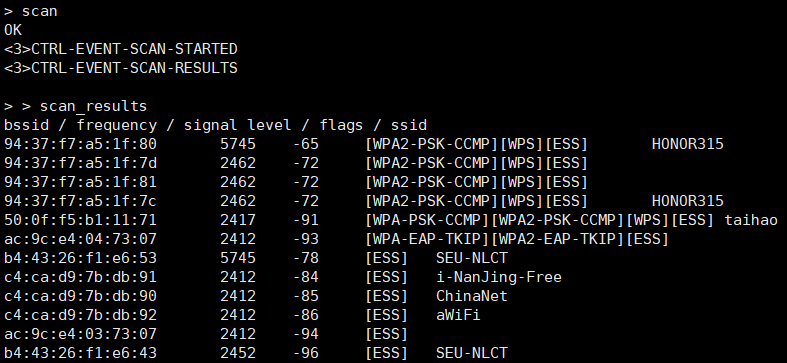Viewport: 787px width, 363px height.
Task: Click the 'i-NanJing-Free' SSID
Action: (499, 277)
